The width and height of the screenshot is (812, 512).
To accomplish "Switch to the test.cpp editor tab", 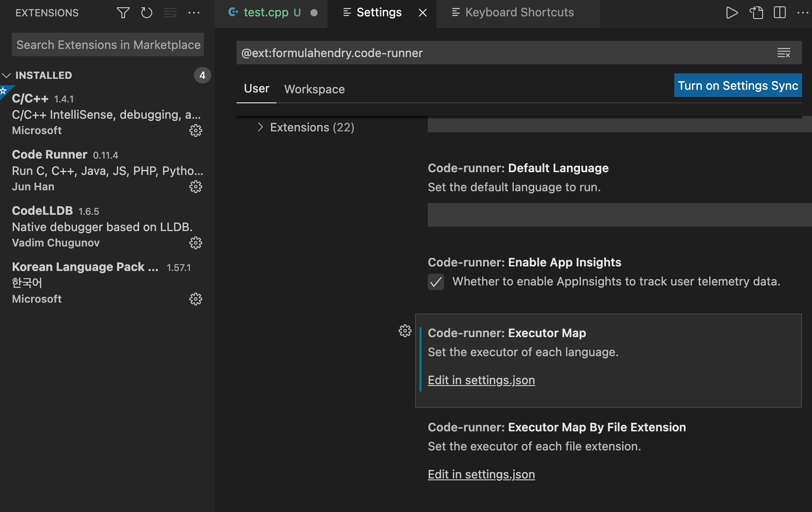I will (272, 13).
